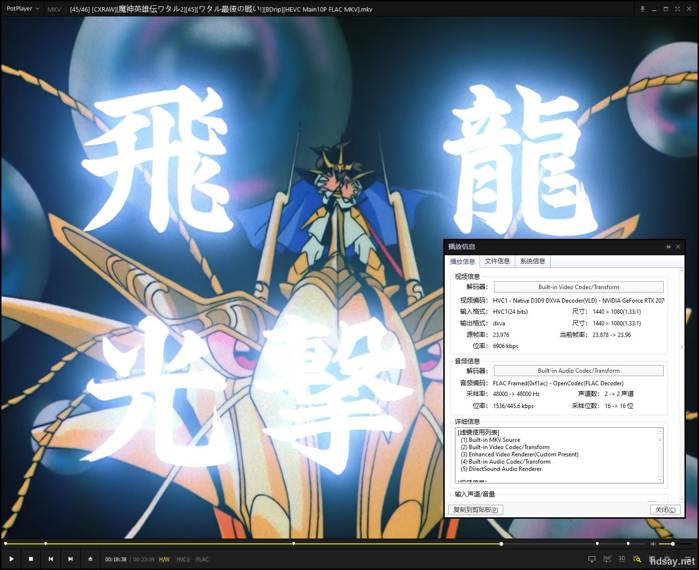This screenshot has width=699, height=570.
Task: Click the elapsed time 00:18:38 display
Action: click(115, 559)
